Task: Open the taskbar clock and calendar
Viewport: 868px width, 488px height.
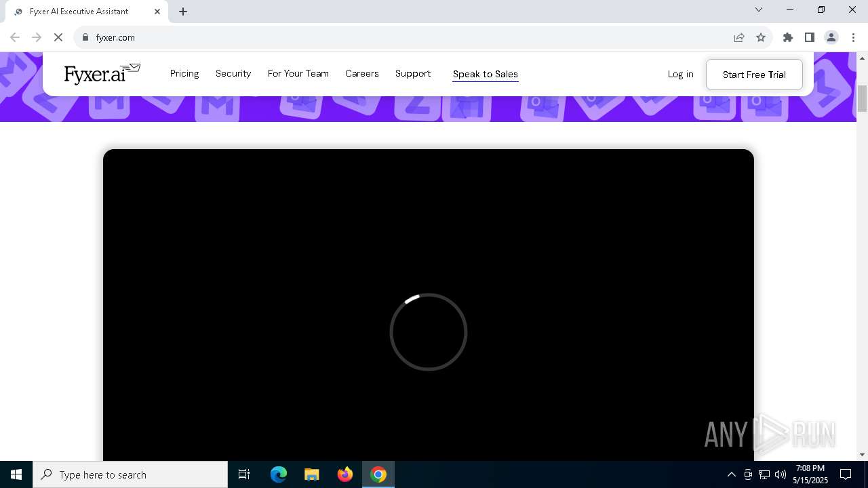Action: 810,474
